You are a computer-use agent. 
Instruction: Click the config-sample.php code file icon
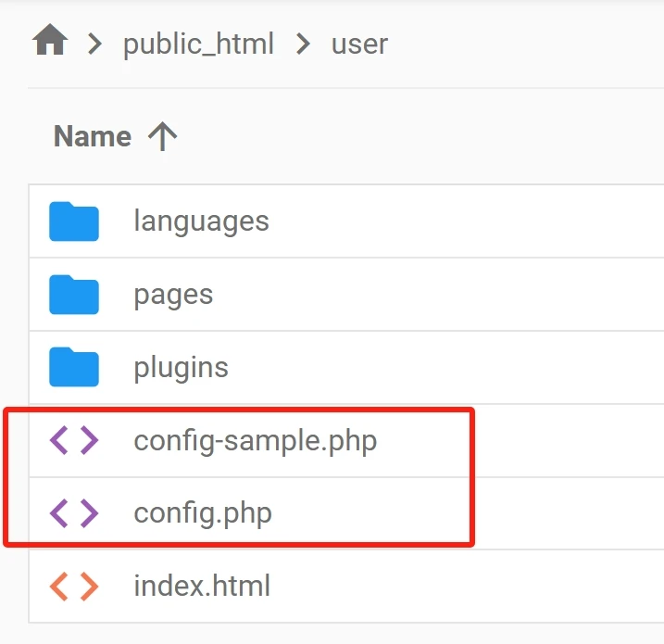coord(74,440)
